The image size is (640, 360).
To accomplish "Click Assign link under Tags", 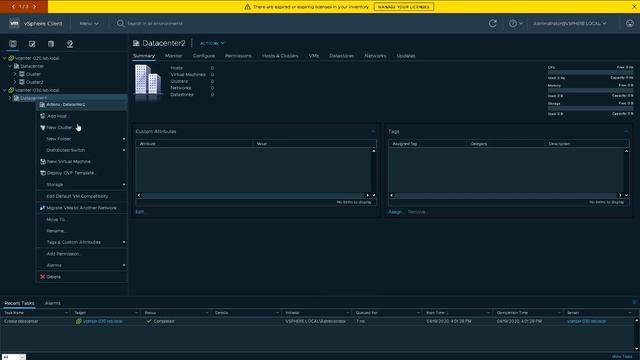I will (x=395, y=212).
